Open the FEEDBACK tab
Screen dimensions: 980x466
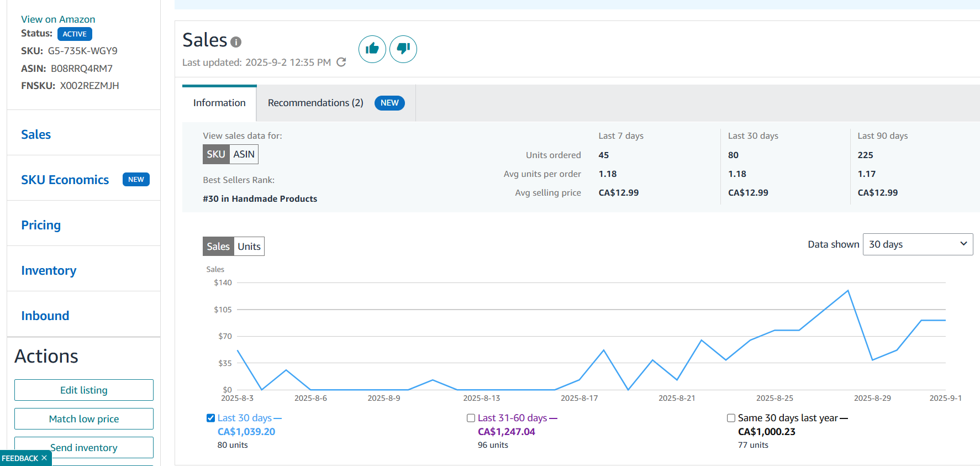(x=20, y=458)
